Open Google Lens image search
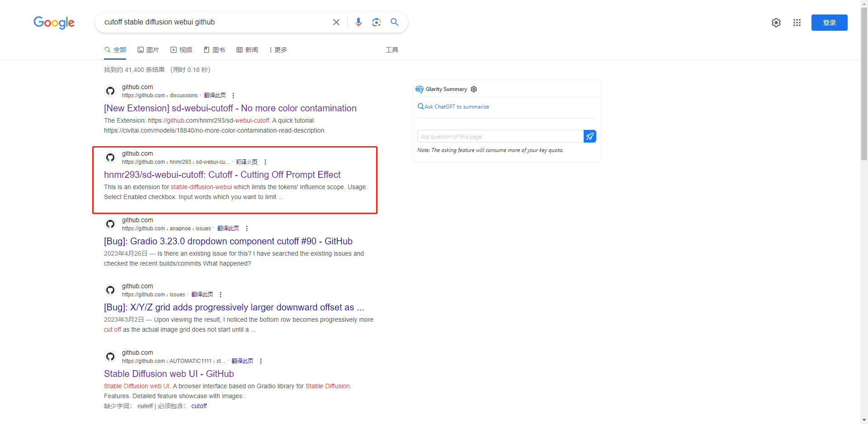Screen dimensions: 868x424 (376, 22)
